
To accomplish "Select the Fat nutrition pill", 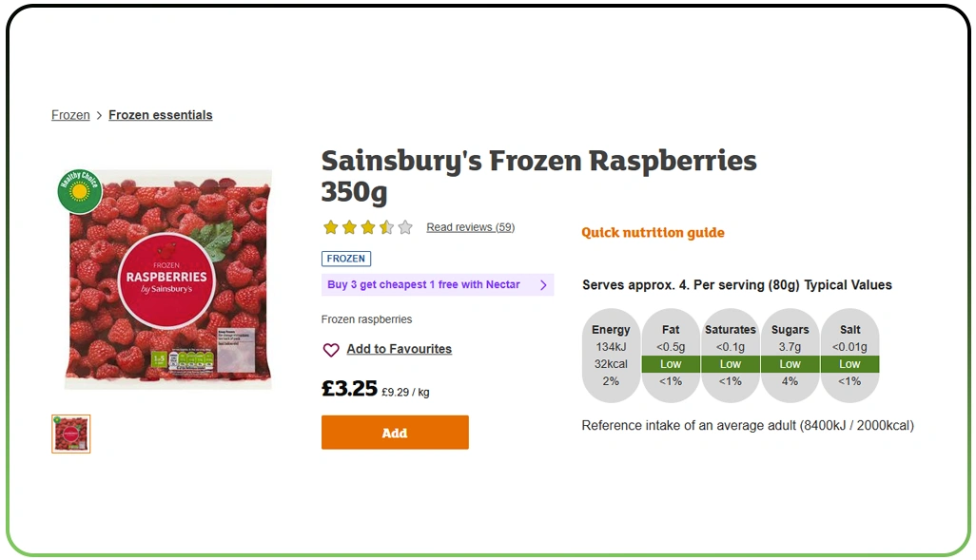I will point(671,356).
